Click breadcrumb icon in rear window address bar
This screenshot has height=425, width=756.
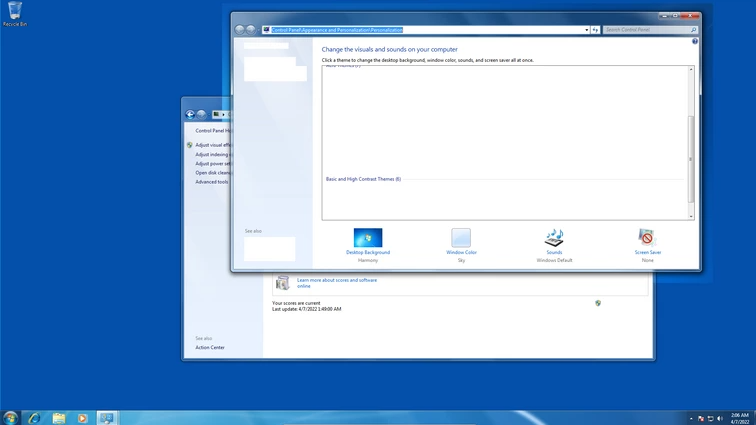click(216, 114)
